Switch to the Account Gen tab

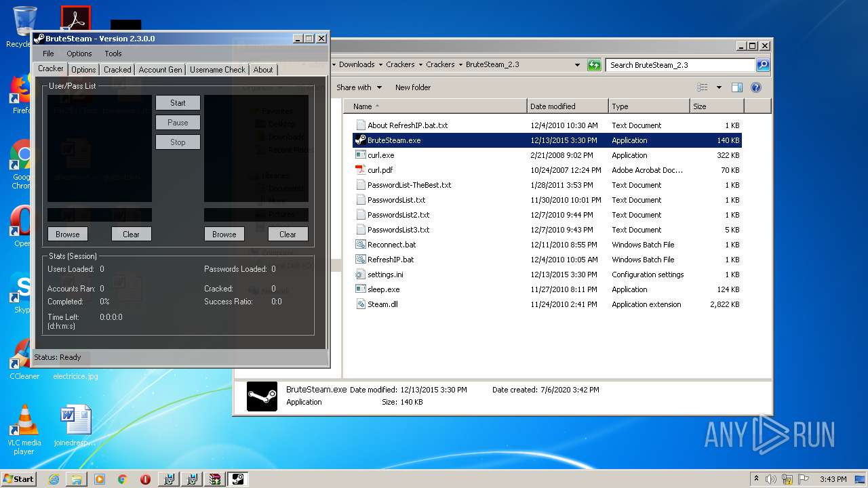pyautogui.click(x=160, y=70)
